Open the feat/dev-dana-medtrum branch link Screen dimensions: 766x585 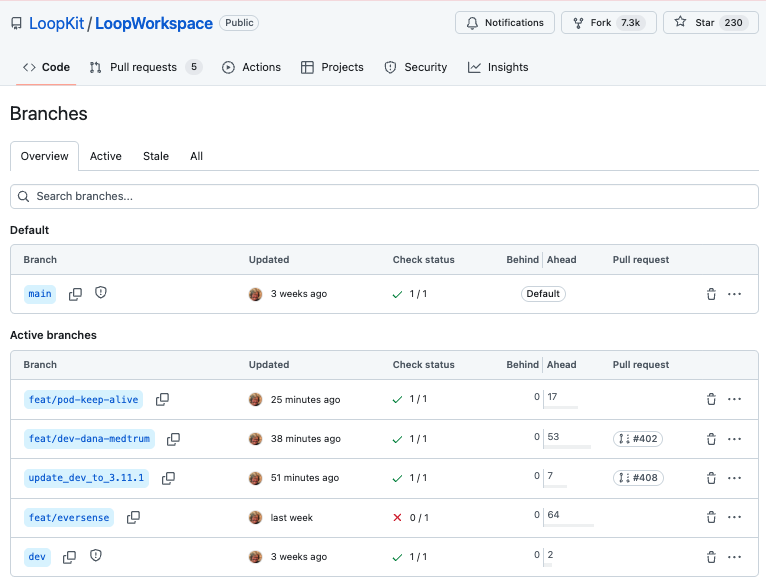click(x=89, y=439)
